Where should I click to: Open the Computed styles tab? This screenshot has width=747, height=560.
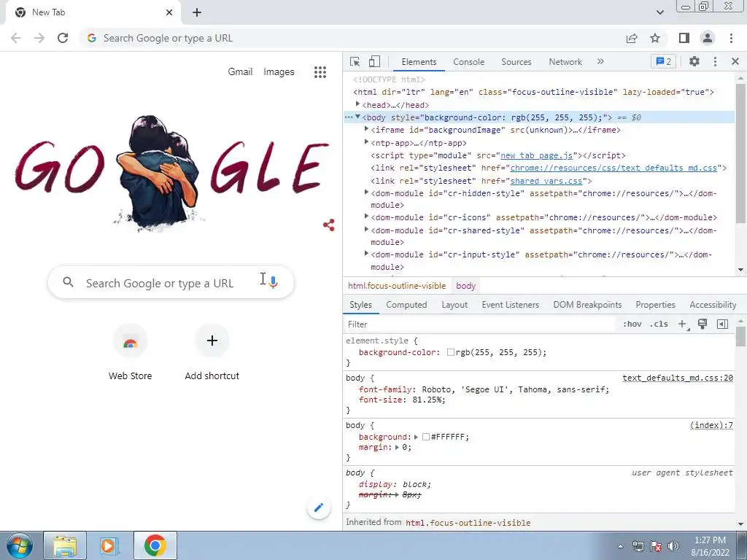pos(406,305)
